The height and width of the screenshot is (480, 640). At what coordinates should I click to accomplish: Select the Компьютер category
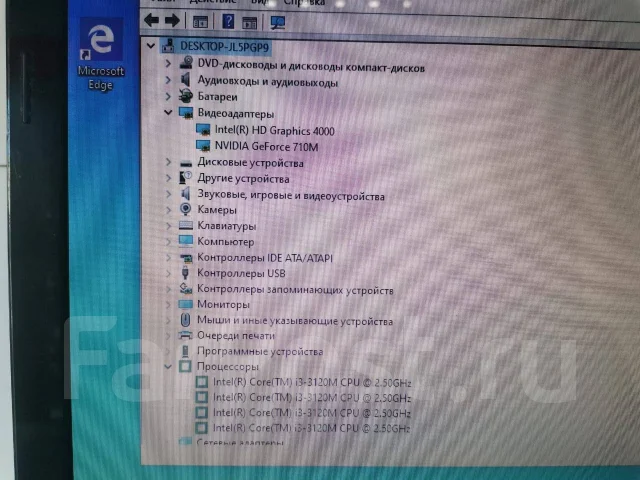226,242
